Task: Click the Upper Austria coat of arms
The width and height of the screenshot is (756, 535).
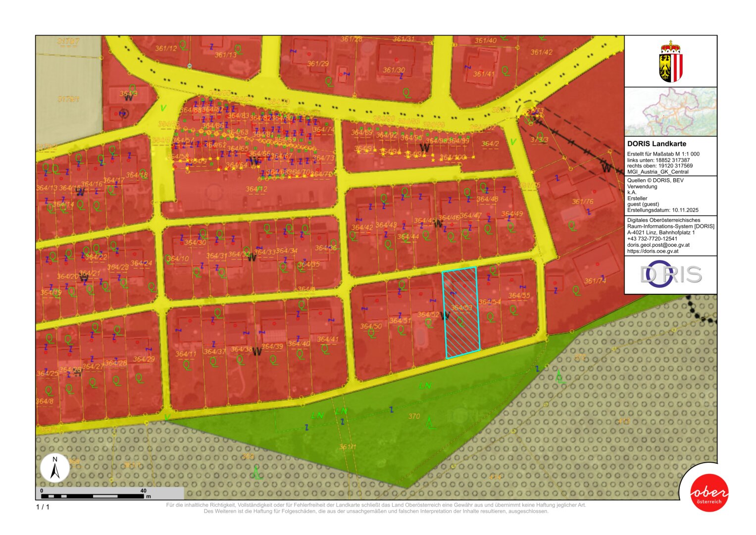Action: pyautogui.click(x=670, y=61)
